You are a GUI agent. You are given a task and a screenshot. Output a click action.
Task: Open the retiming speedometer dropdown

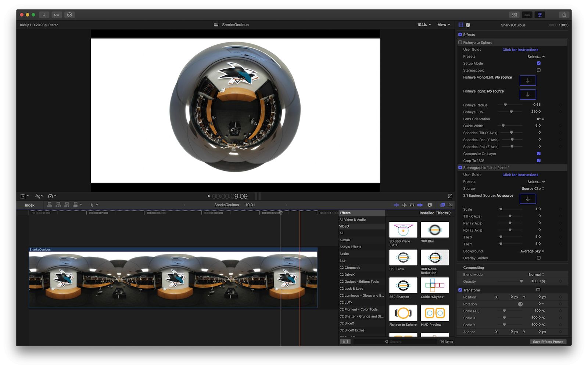[52, 196]
